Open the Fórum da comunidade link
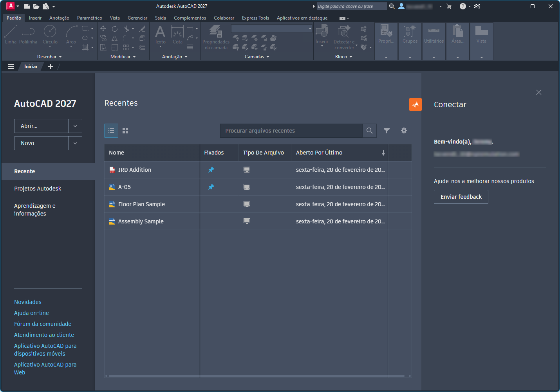 point(43,324)
